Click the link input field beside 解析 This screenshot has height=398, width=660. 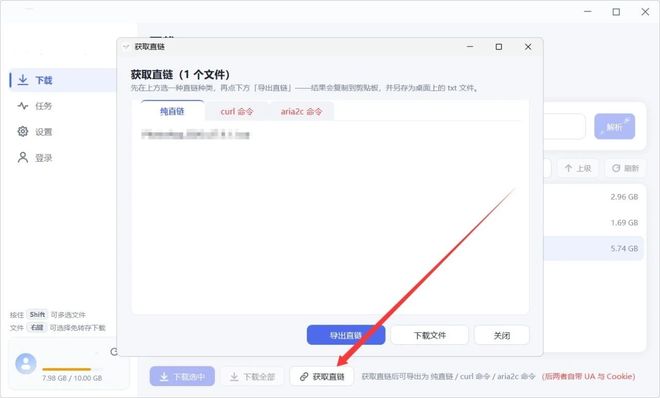click(x=564, y=126)
